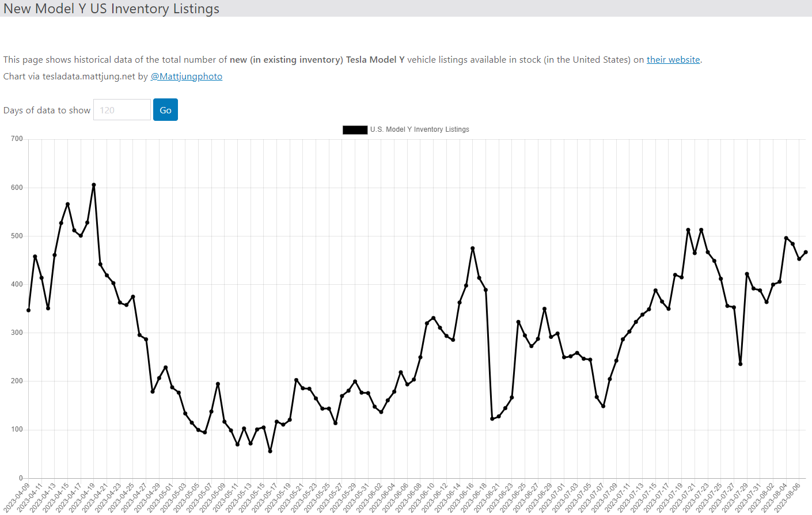Viewport: 812px width, 515px height.
Task: Click the 'Days of data to show' label
Action: 47,110
